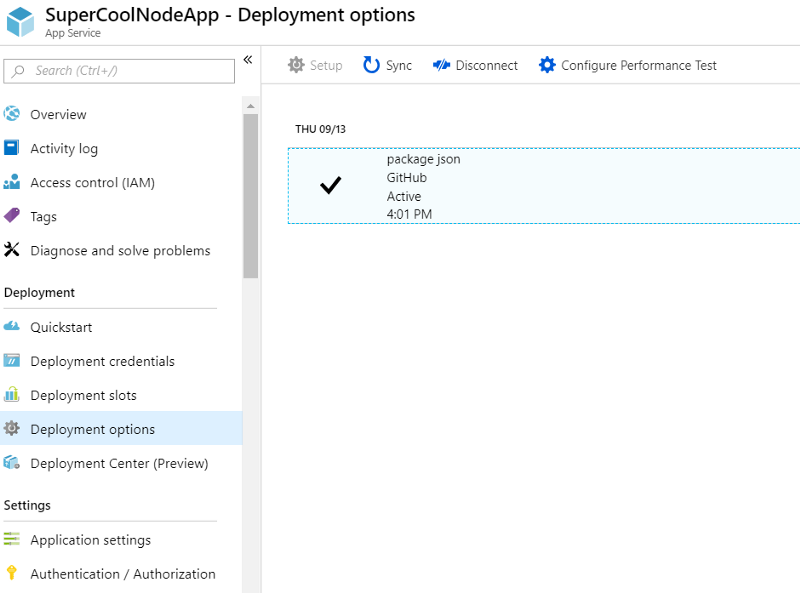Select Deployment options in sidebar
Image resolution: width=800 pixels, height=593 pixels.
tap(121, 429)
